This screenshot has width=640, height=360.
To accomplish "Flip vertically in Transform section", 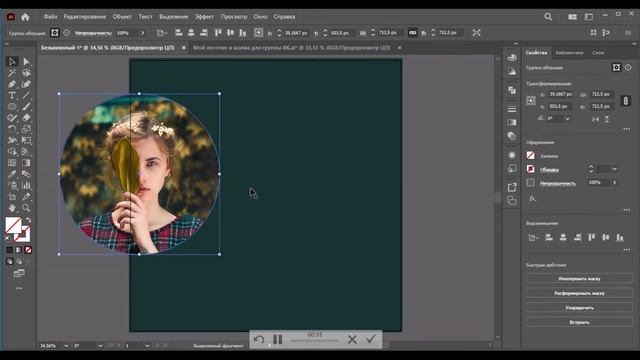I will [x=607, y=119].
